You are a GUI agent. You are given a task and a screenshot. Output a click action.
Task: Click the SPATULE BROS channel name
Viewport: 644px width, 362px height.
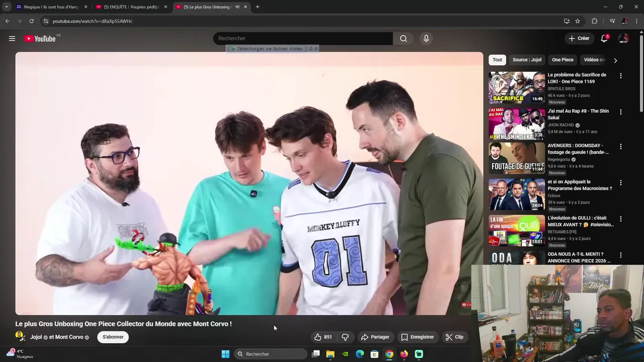tap(561, 89)
